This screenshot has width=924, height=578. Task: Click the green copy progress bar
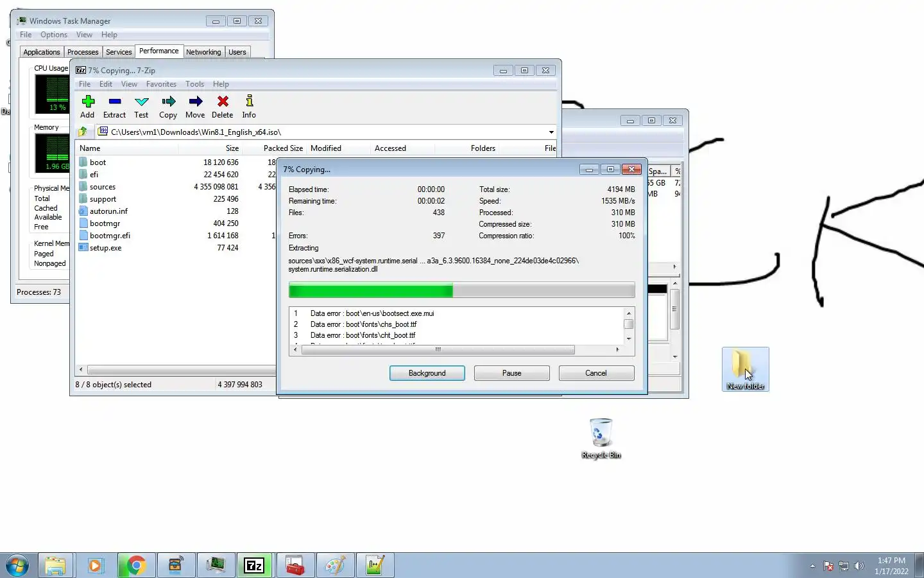(461, 291)
